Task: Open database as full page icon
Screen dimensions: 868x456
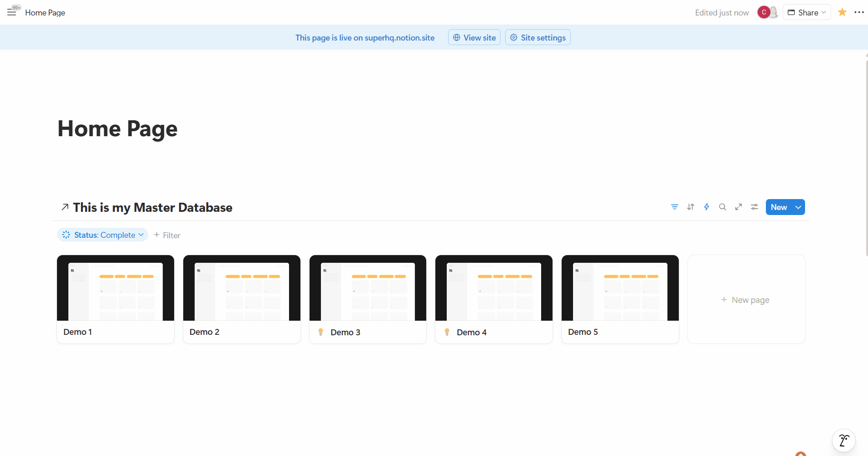Action: pyautogui.click(x=739, y=207)
